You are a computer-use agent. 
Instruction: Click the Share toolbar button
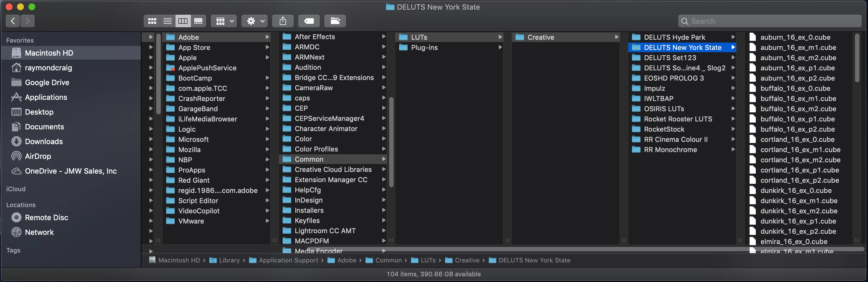tap(283, 21)
